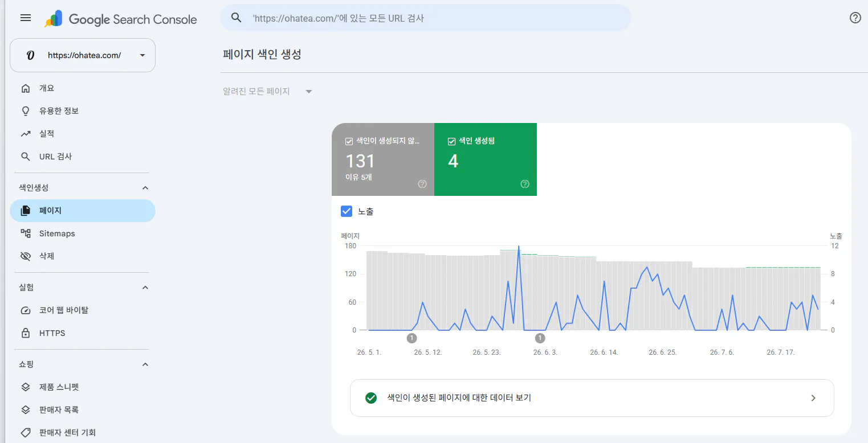Collapse the 쇼핑 section

(145, 364)
